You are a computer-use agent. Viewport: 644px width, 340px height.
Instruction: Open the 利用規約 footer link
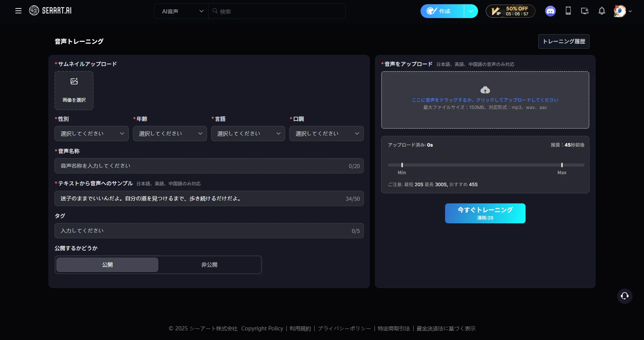coord(300,328)
